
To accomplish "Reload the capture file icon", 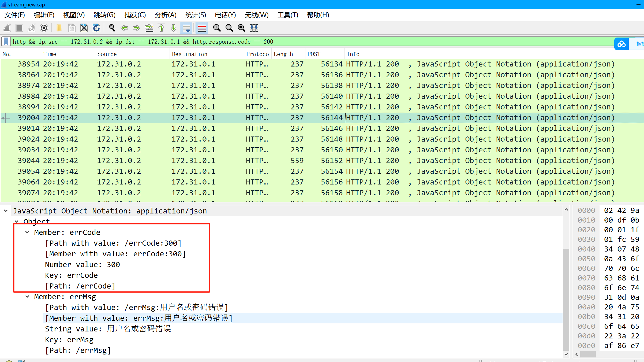I will pyautogui.click(x=96, y=28).
